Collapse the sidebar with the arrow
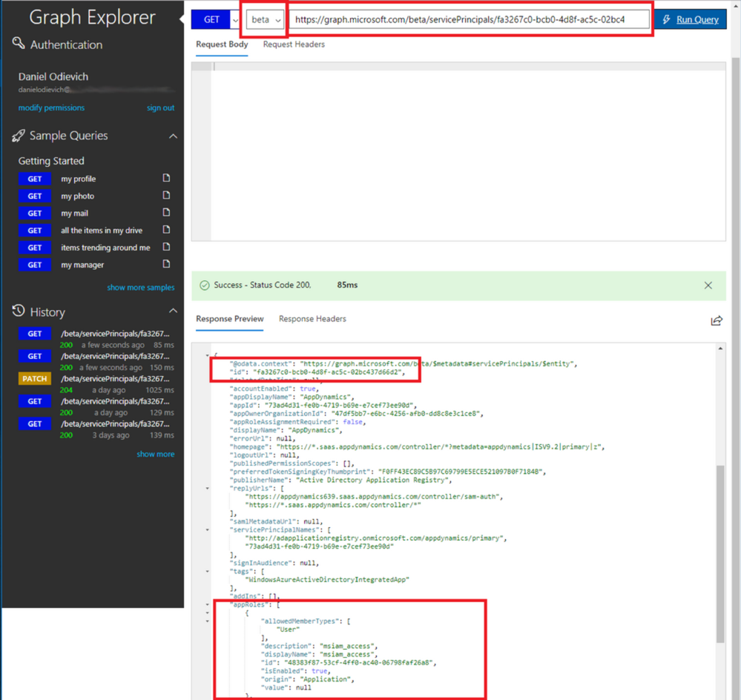Screen dimensions: 741x700 182,19
